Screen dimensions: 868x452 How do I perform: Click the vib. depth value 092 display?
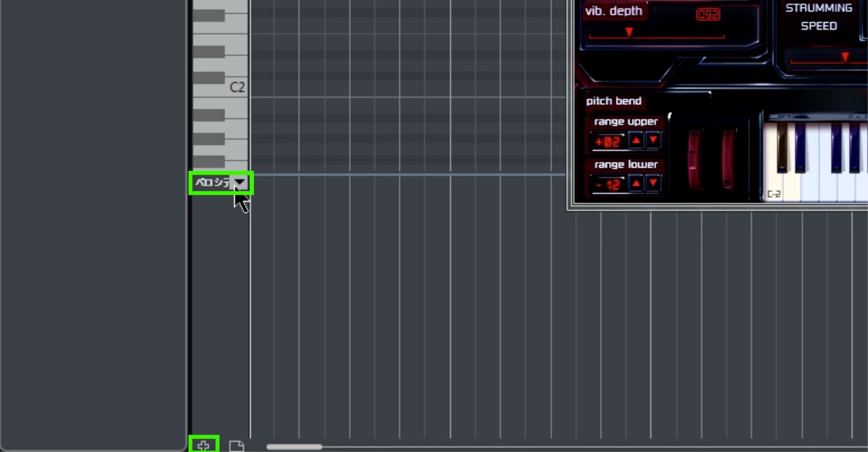708,15
